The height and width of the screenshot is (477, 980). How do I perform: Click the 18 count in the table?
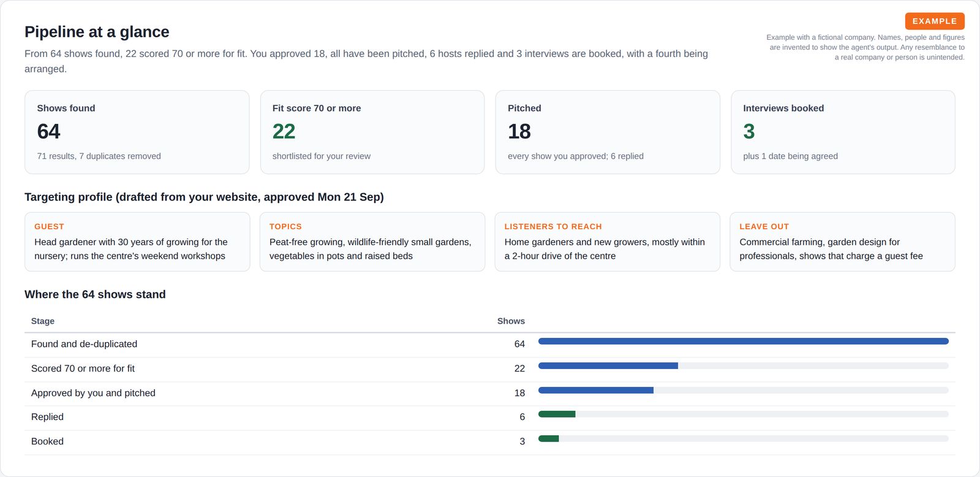click(519, 393)
